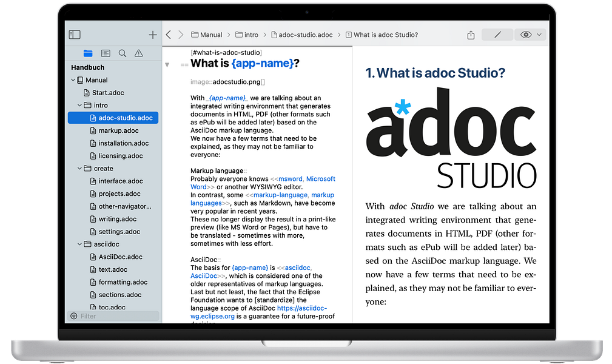
Task: Open preview options dropdown arrow
Action: (539, 35)
